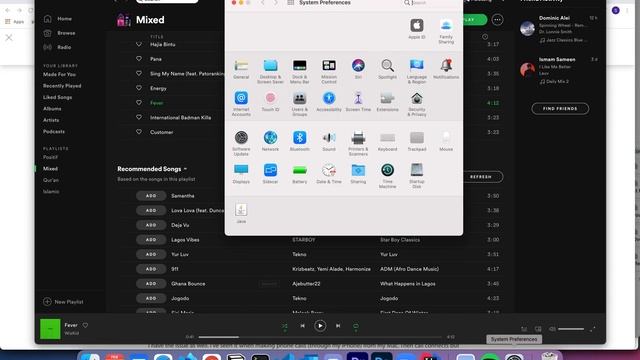Image resolution: width=640 pixels, height=360 pixels.
Task: Open Recently Played in sidebar
Action: 62,86
